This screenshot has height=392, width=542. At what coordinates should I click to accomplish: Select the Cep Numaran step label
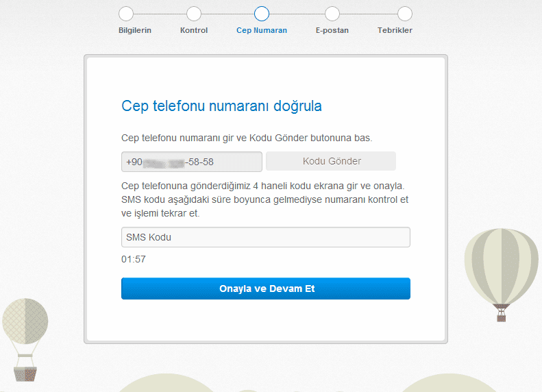(x=262, y=30)
